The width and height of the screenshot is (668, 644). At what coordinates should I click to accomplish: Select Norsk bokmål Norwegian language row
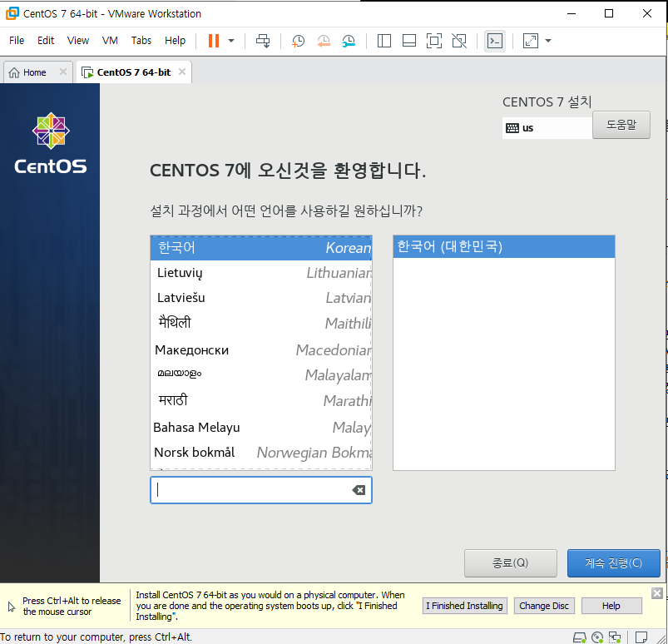point(260,453)
